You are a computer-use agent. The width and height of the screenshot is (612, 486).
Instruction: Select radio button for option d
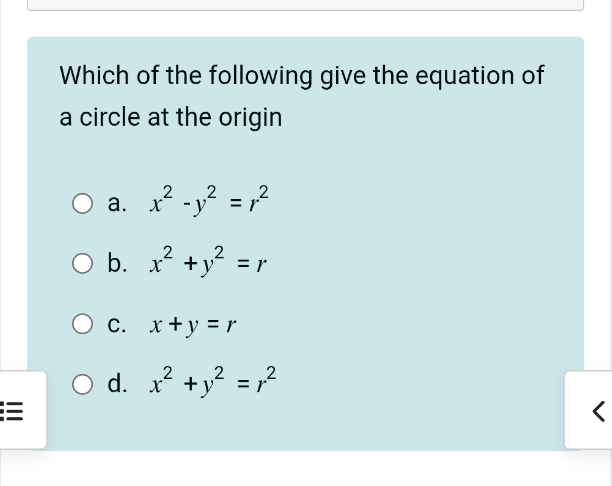84,384
